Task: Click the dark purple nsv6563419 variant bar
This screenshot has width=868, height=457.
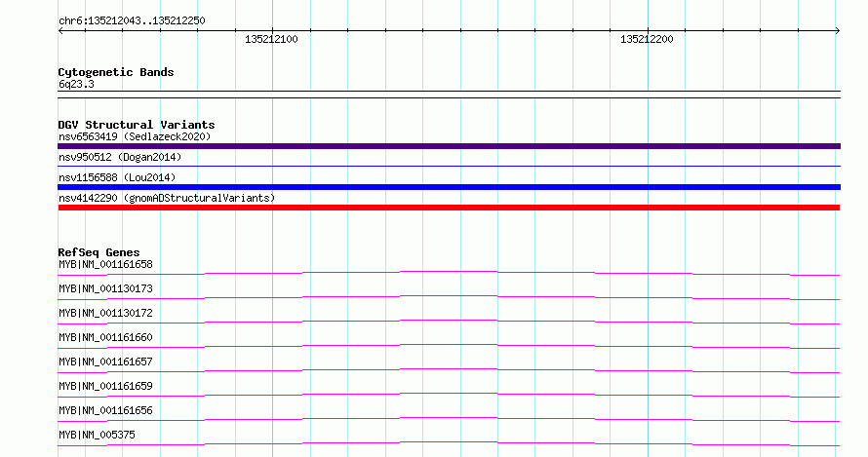Action: coord(449,146)
